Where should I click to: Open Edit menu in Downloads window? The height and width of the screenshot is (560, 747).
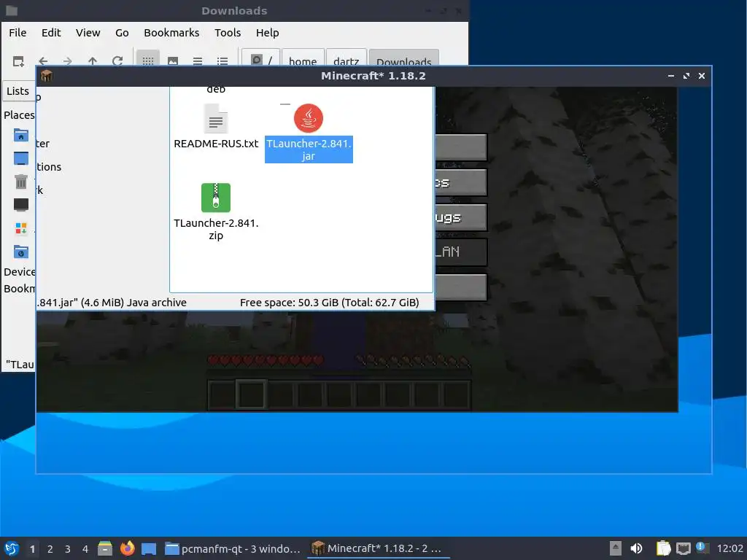[x=51, y=33]
